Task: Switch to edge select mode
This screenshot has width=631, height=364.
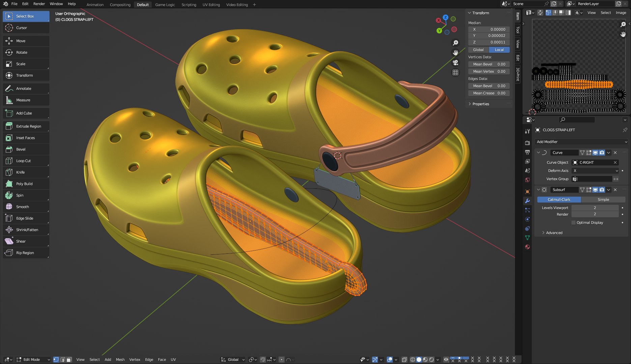Action: pos(62,360)
